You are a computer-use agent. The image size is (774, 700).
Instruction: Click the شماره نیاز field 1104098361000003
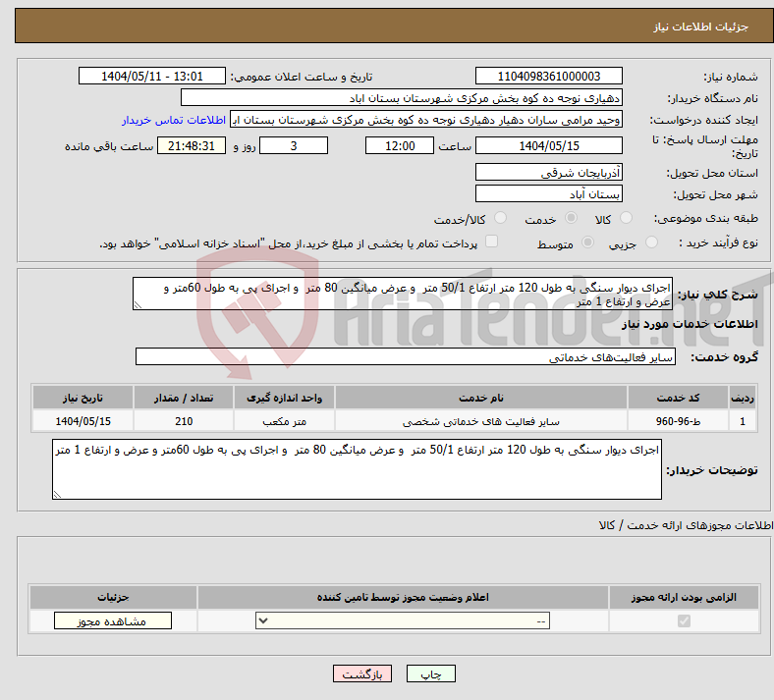(548, 76)
